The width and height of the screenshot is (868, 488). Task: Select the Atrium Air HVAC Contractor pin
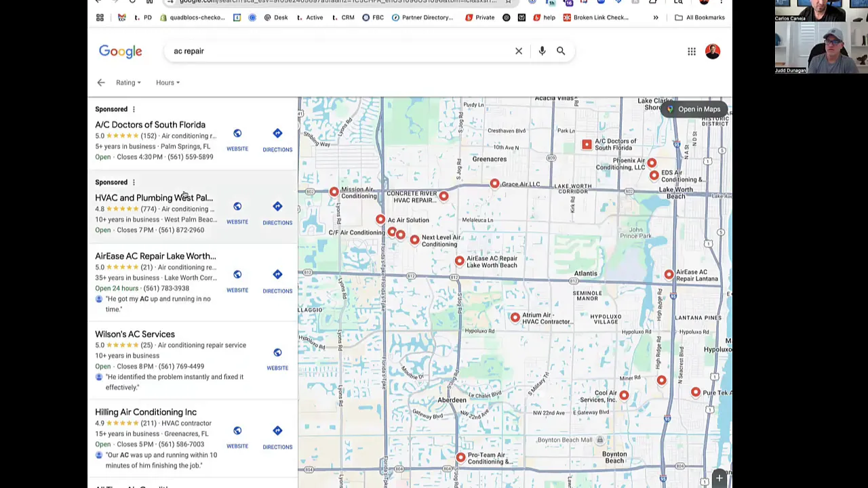click(x=515, y=317)
